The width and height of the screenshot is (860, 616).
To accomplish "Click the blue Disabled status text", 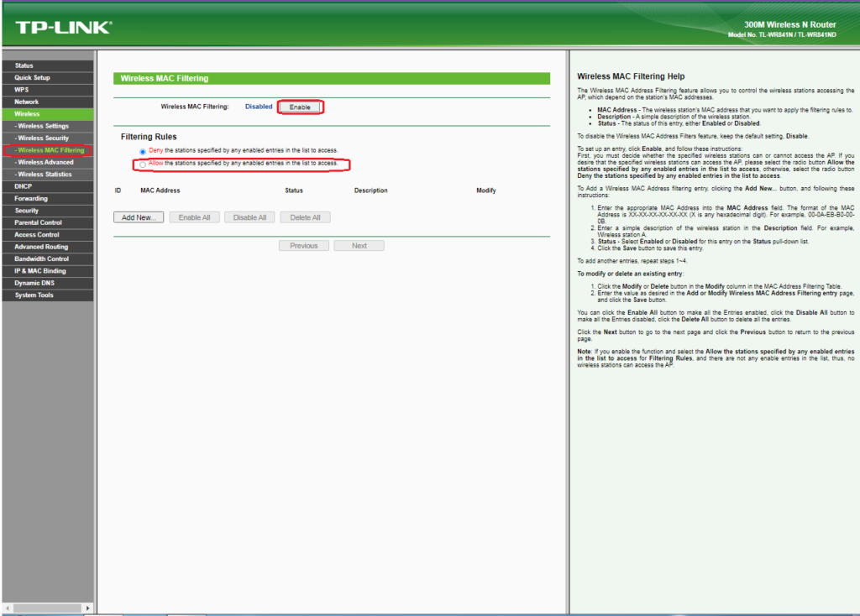I will tap(259, 107).
